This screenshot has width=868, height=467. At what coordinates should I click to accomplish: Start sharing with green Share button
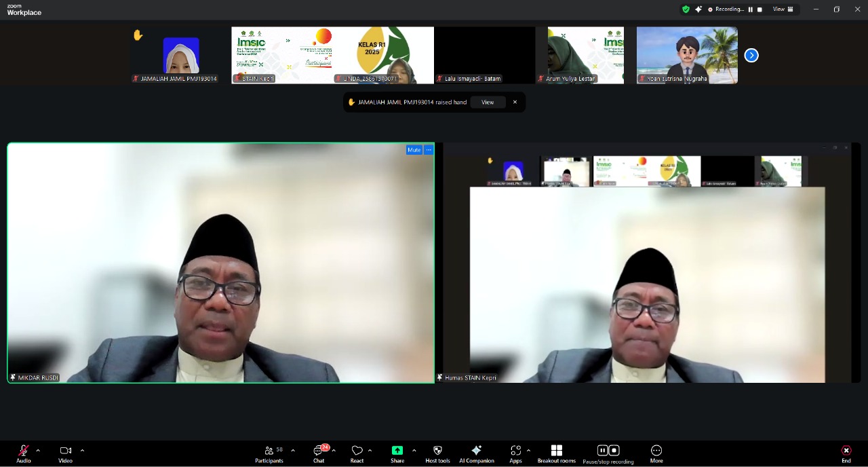pos(397,451)
